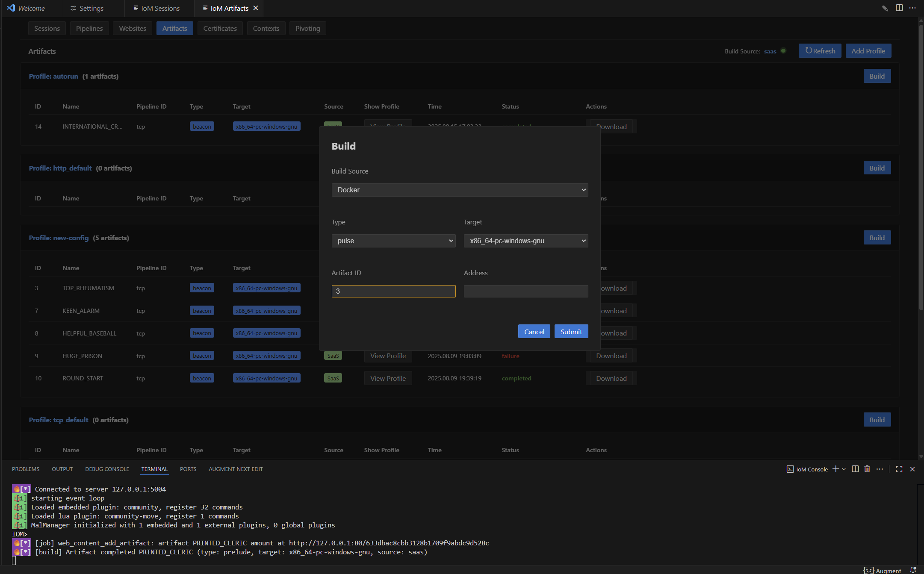Click Build for the http_default profile

tap(877, 168)
